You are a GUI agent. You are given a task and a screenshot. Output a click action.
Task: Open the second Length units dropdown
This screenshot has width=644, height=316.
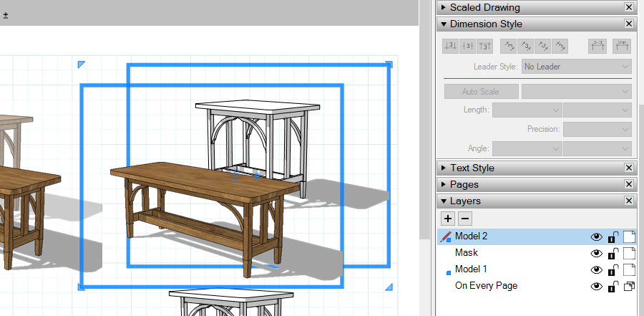(597, 110)
